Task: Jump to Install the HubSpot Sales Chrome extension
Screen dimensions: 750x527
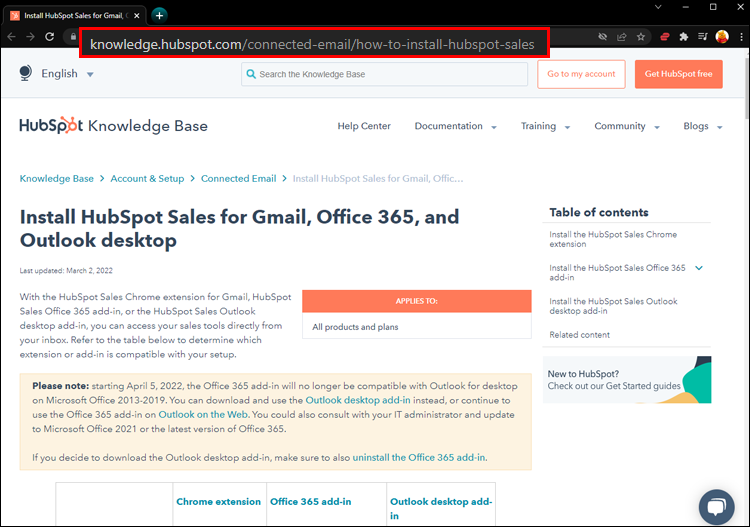Action: pyautogui.click(x=613, y=239)
